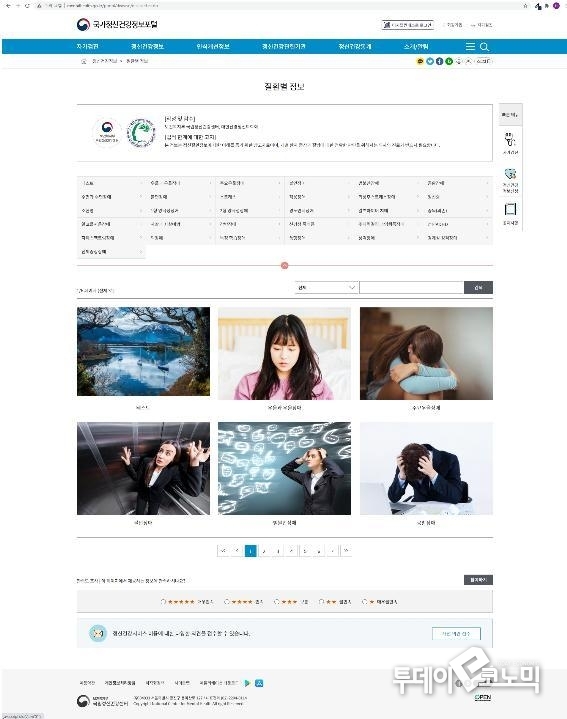
Task: Open the Google Play store icon in footer
Action: pyautogui.click(x=248, y=683)
